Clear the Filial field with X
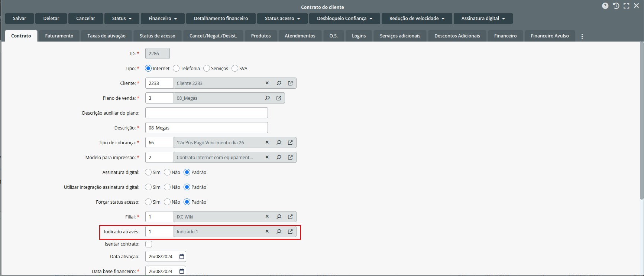The height and width of the screenshot is (276, 644). pyautogui.click(x=267, y=217)
